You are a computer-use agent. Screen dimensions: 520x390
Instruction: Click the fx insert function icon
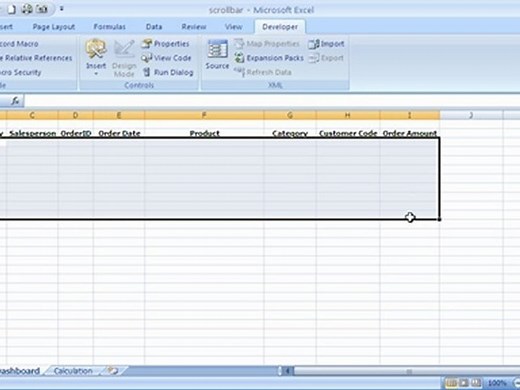tap(15, 101)
